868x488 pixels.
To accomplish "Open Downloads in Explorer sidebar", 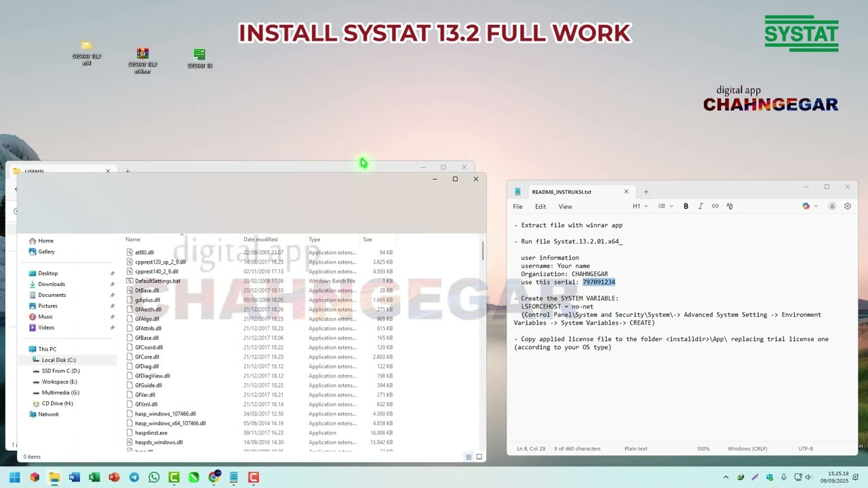I will pos(52,284).
